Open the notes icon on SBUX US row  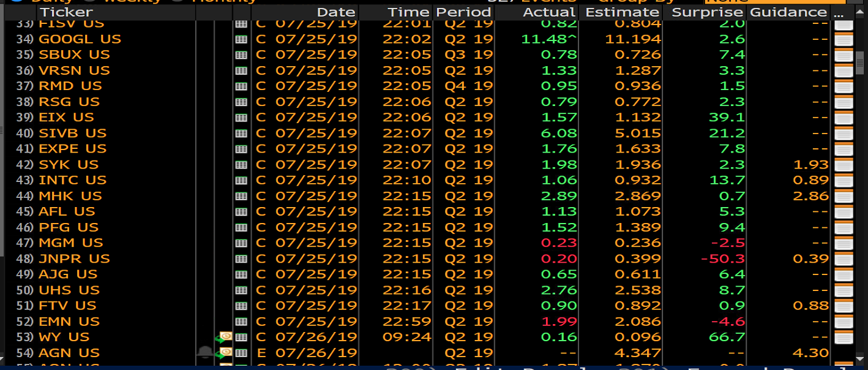(x=844, y=55)
